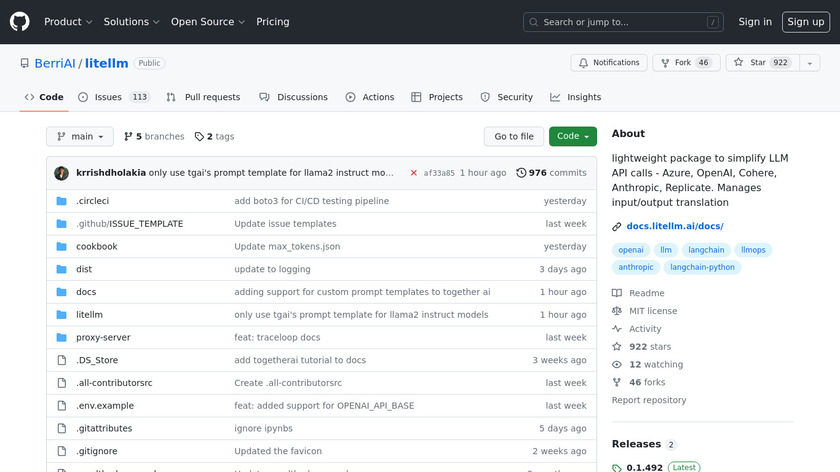View the 2 tags link

214,137
